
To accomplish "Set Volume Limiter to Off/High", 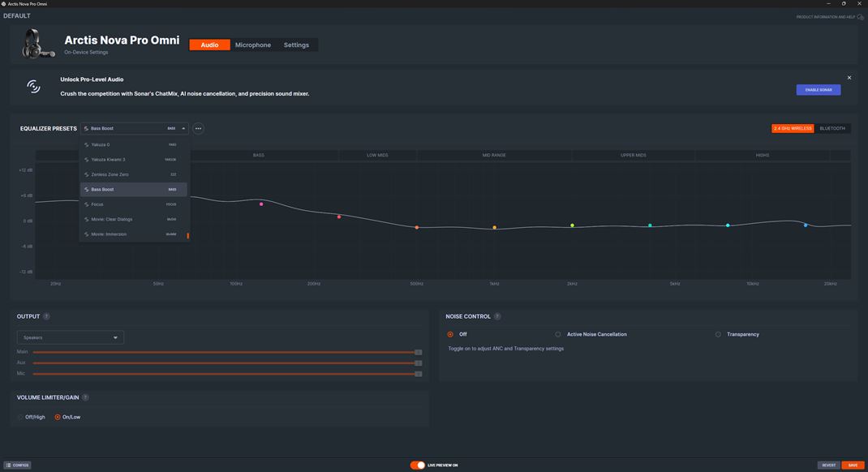I will 20,417.
